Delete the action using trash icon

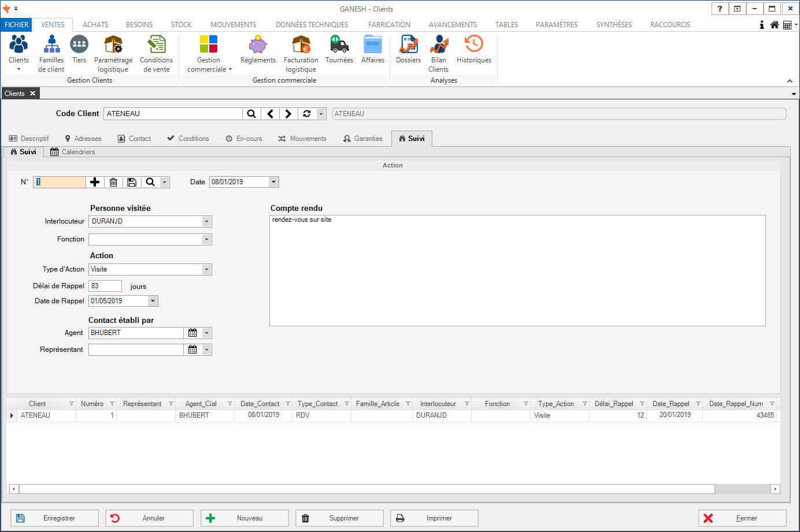point(113,182)
